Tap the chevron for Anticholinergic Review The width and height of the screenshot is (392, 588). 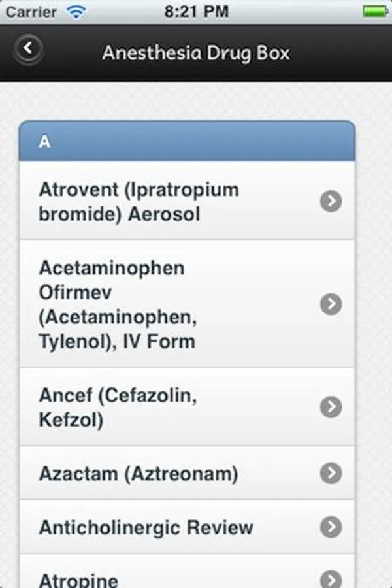click(331, 527)
